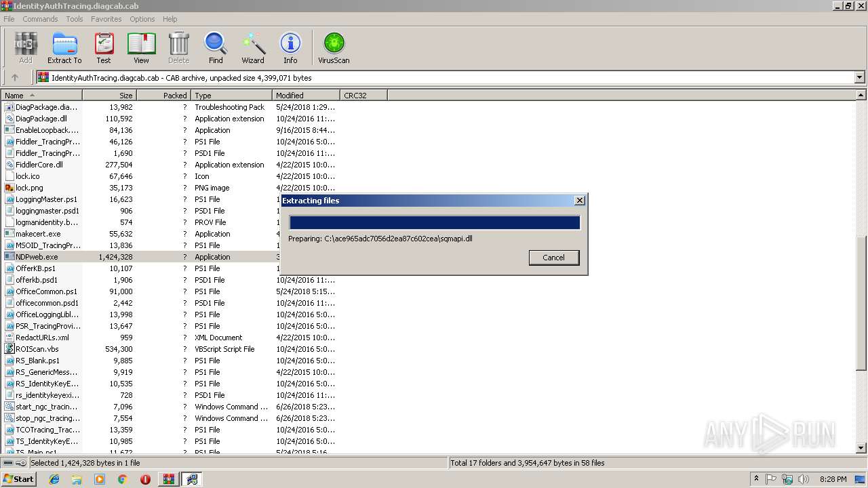This screenshot has height=488, width=868.
Task: Sort by CRC32 column header
Action: tap(364, 96)
